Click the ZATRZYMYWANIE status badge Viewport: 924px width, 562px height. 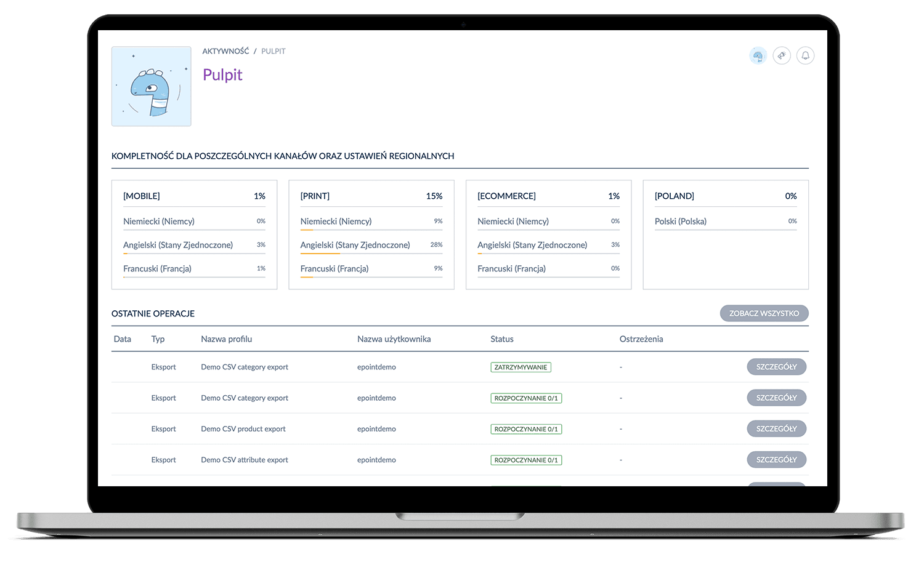pyautogui.click(x=521, y=367)
